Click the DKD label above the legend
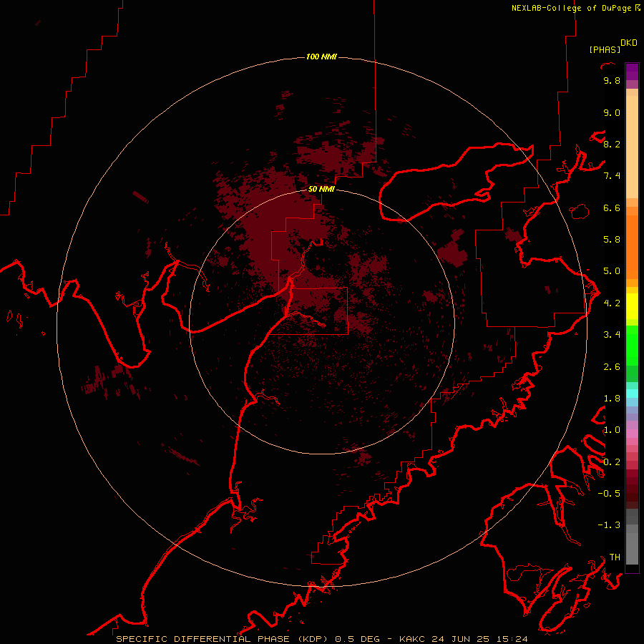 pyautogui.click(x=629, y=43)
